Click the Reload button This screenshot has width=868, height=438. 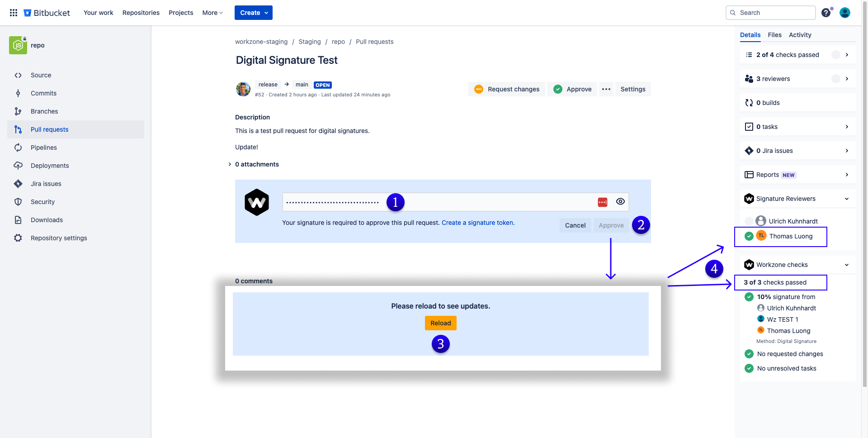coord(440,323)
